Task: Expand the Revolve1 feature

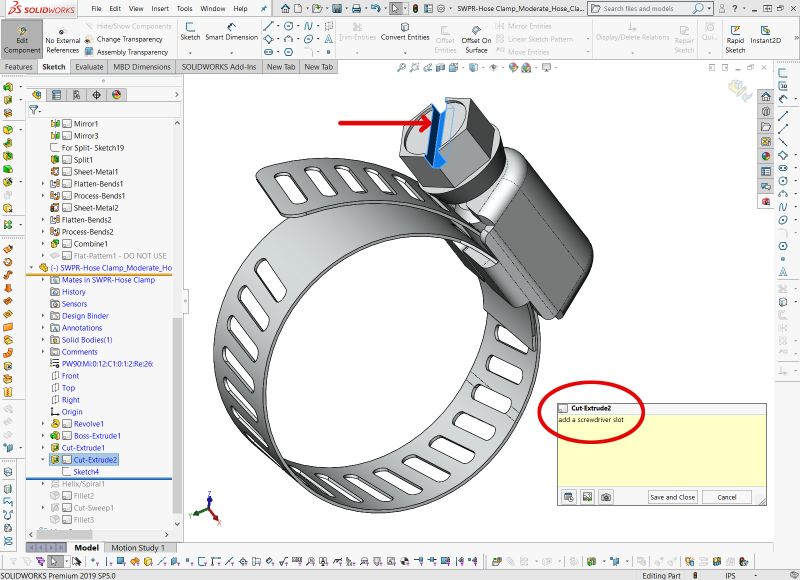Action: pos(43,424)
